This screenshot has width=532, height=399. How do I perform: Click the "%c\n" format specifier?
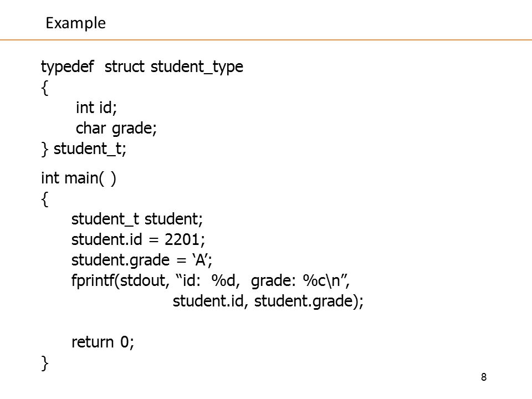[321, 280]
